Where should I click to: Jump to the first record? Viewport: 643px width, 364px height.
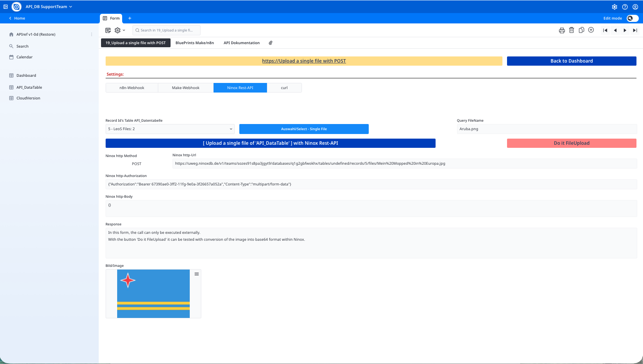point(605,30)
